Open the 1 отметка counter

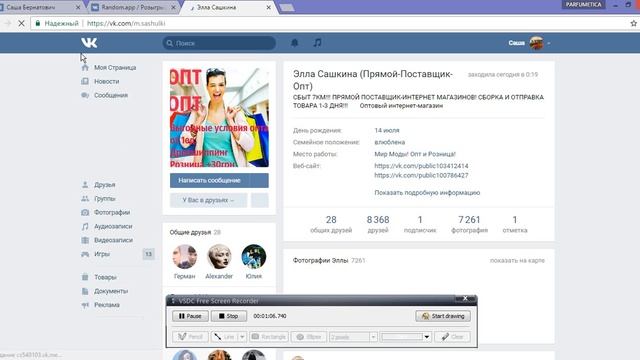tap(515, 224)
